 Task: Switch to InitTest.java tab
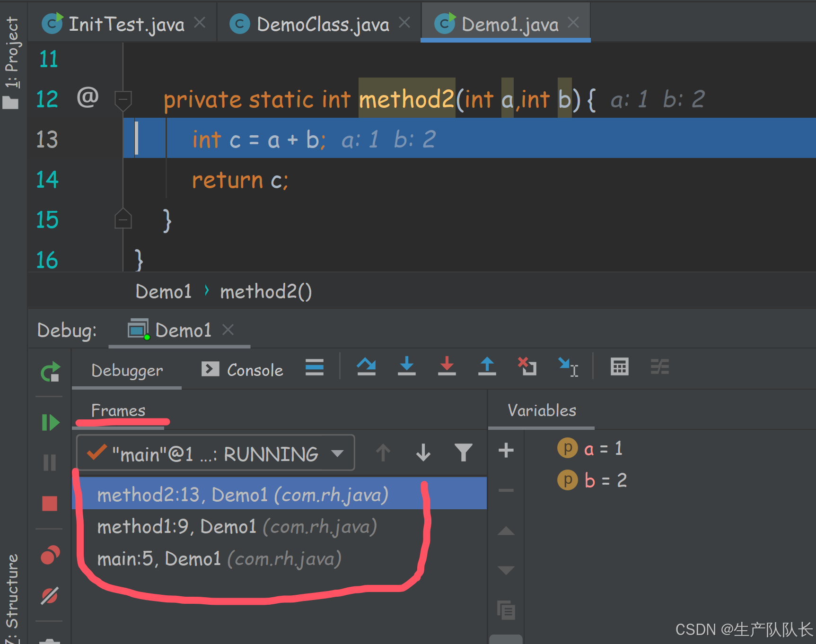114,24
